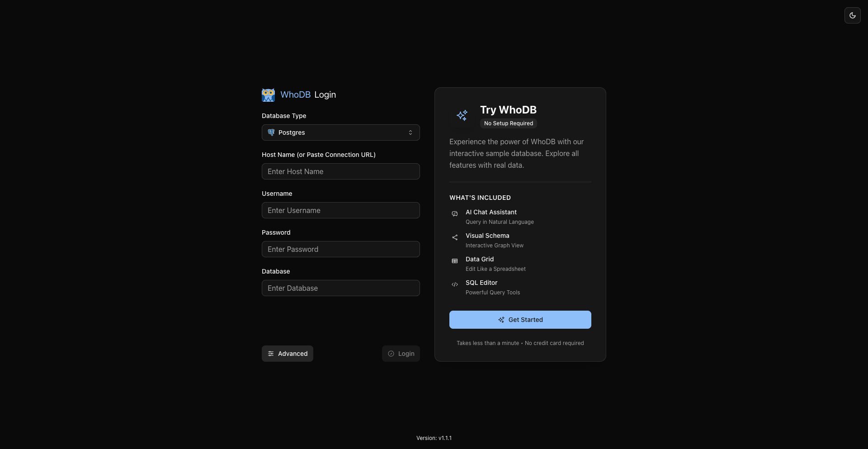Click the Enter Password field

(340, 249)
